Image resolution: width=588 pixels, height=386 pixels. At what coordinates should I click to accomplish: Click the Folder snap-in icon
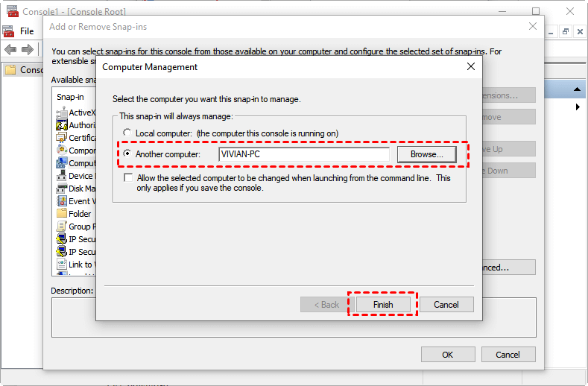click(x=63, y=214)
